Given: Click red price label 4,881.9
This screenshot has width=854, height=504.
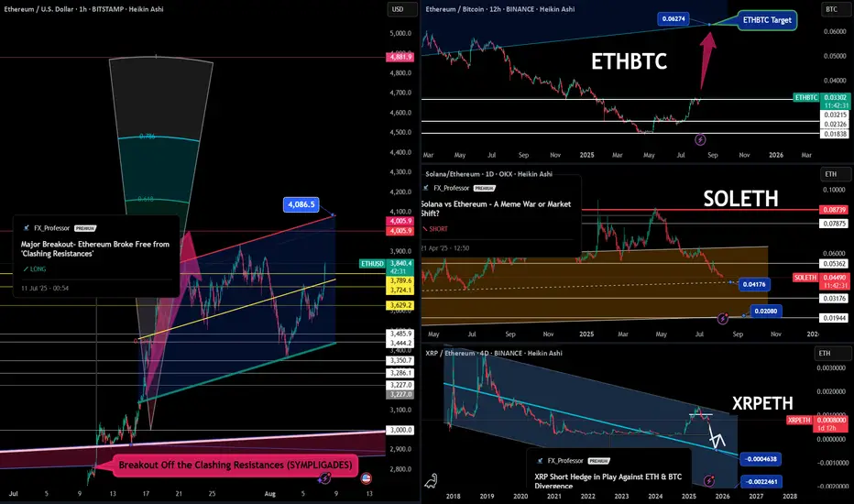Looking at the screenshot, I should click(x=400, y=57).
